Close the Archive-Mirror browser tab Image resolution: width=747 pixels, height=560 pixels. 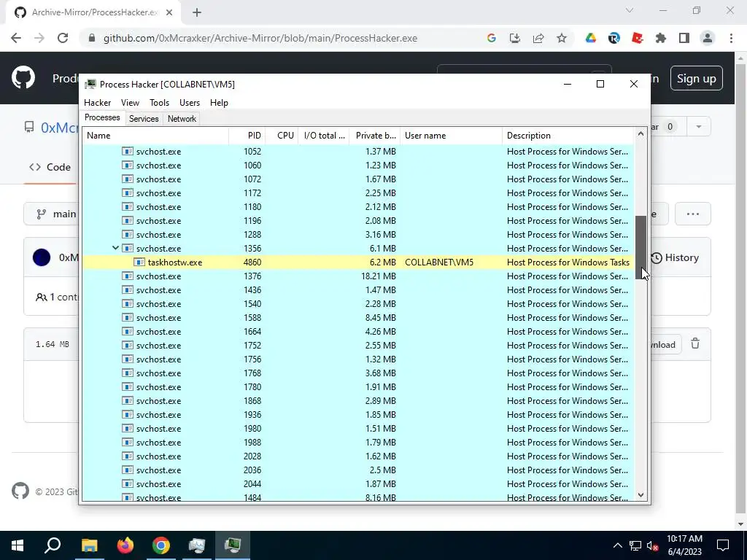[x=169, y=12]
